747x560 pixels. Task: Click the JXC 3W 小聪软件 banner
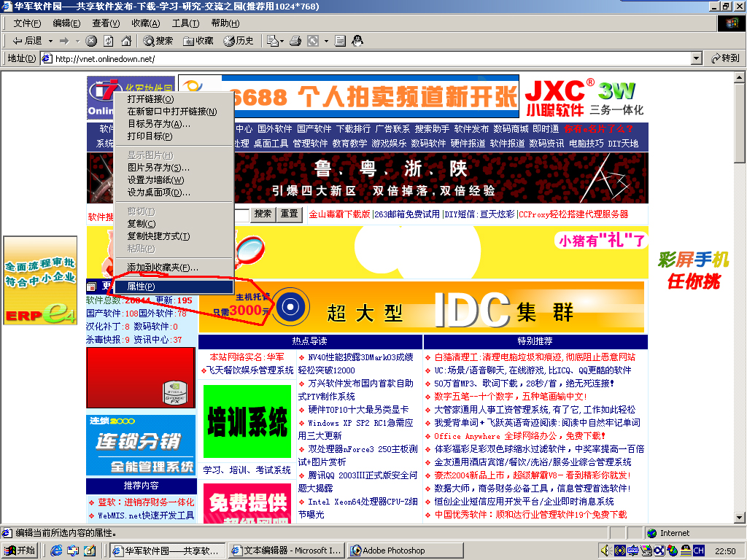tap(585, 97)
